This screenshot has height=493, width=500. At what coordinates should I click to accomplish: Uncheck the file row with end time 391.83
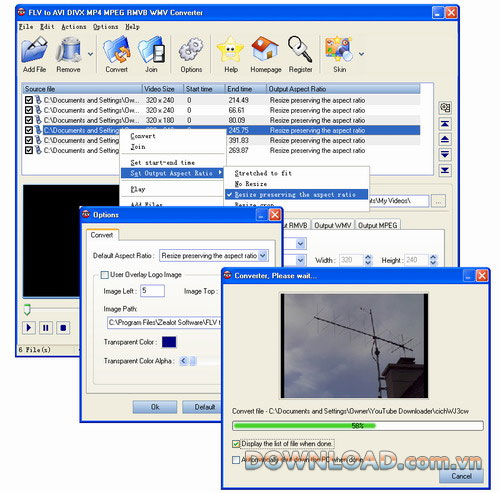click(x=29, y=140)
